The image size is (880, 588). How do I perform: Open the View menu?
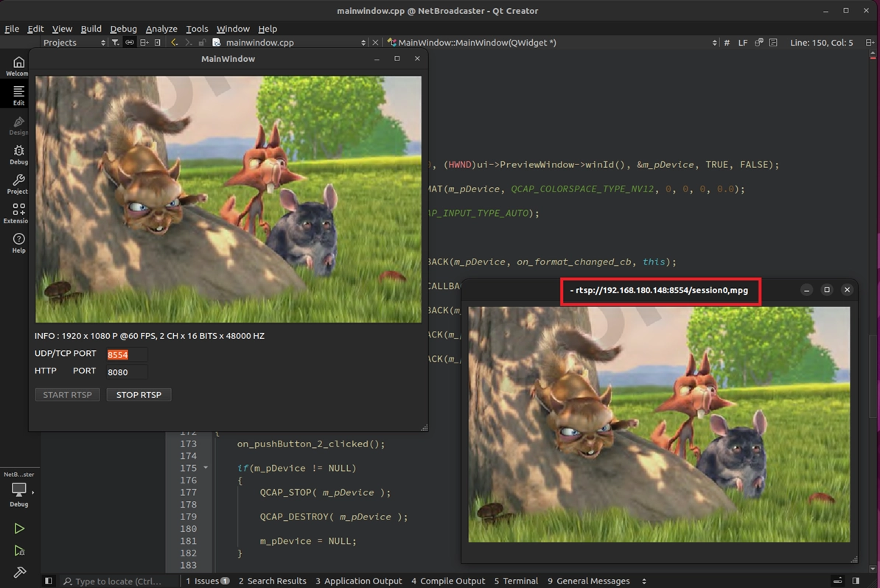(x=63, y=29)
